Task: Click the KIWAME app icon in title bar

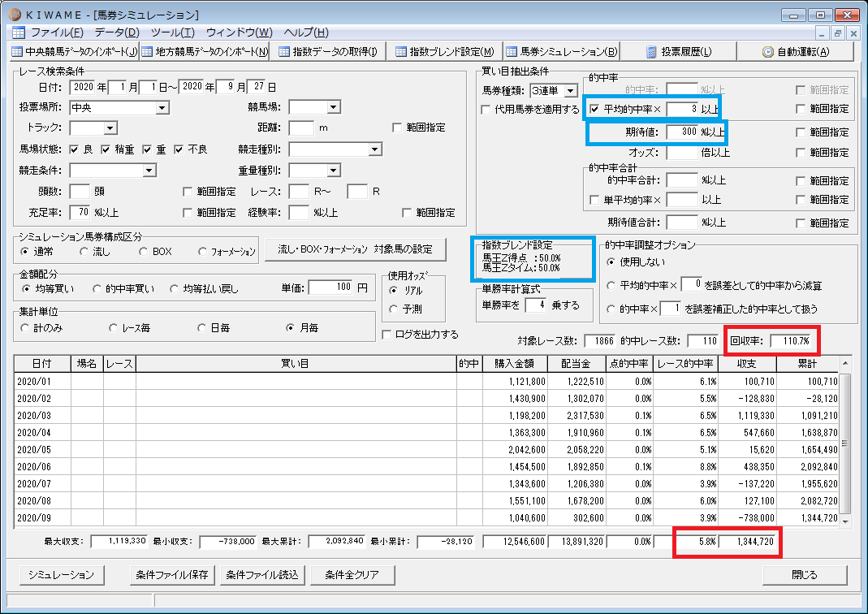Action: [x=15, y=15]
